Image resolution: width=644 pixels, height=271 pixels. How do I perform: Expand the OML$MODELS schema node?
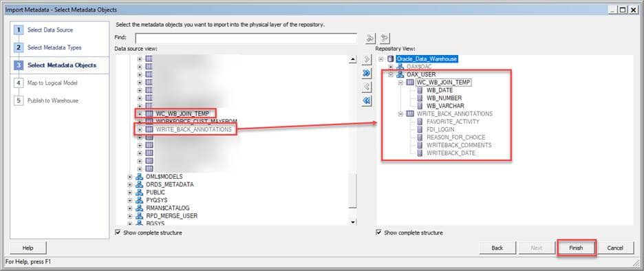[x=130, y=177]
